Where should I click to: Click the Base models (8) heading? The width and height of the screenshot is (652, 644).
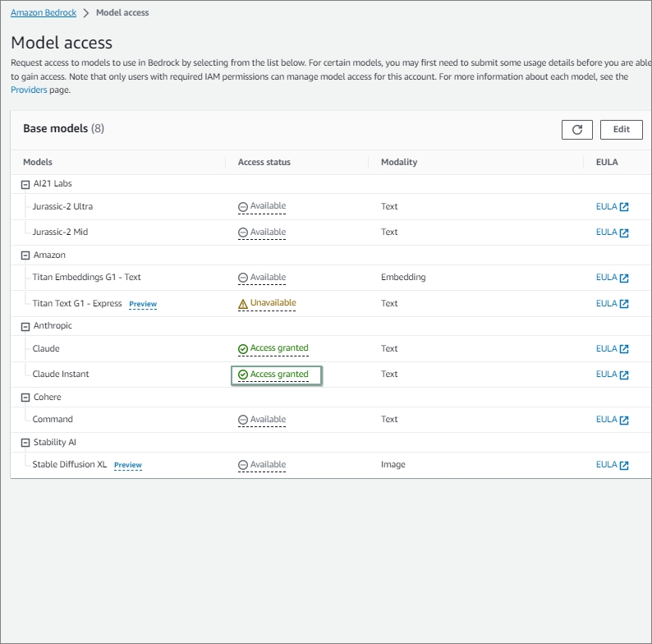(63, 128)
